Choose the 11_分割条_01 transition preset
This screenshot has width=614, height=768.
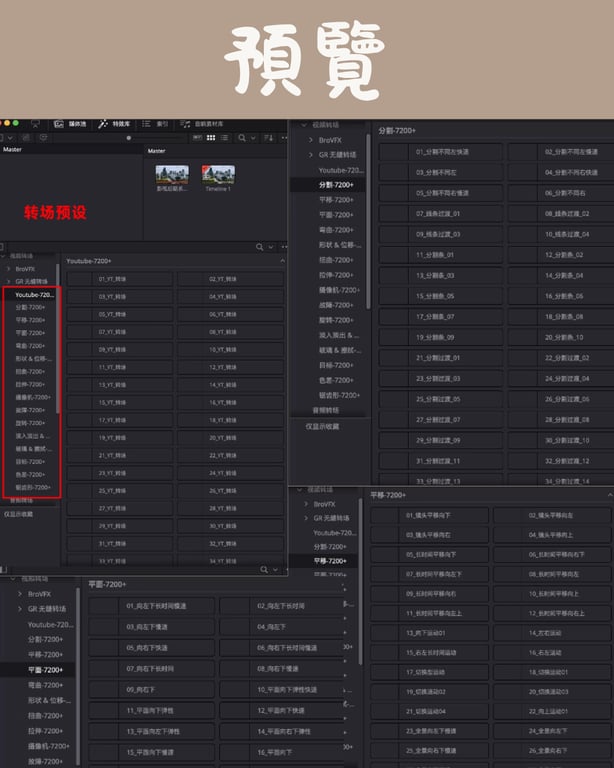coord(441,255)
